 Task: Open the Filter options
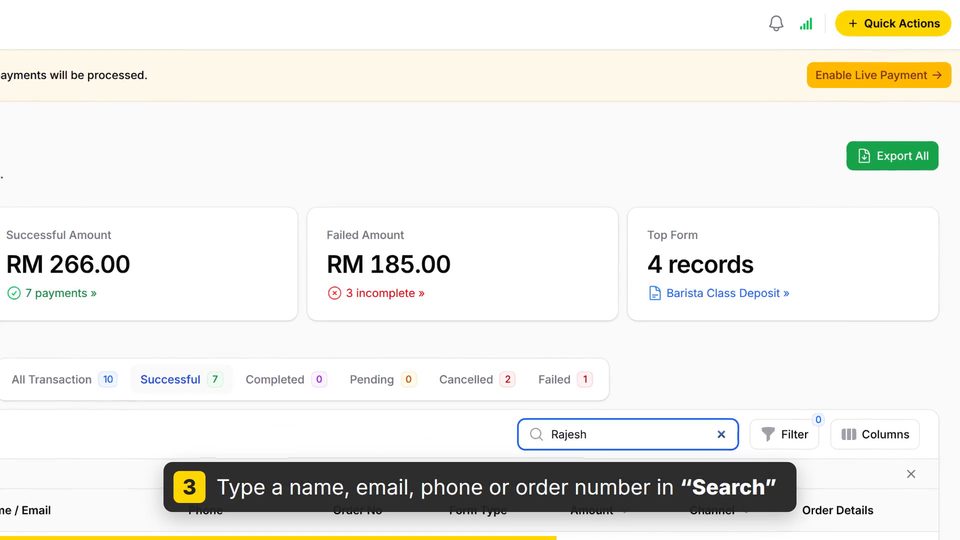784,434
